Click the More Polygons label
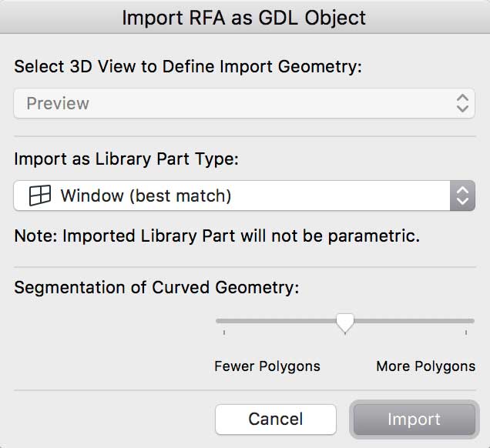This screenshot has width=490, height=448. click(425, 366)
